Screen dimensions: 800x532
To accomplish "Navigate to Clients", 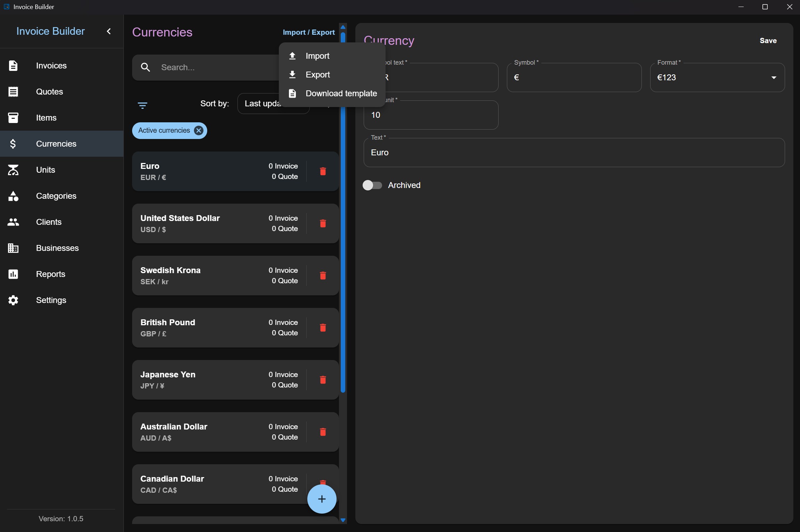I will point(62,222).
